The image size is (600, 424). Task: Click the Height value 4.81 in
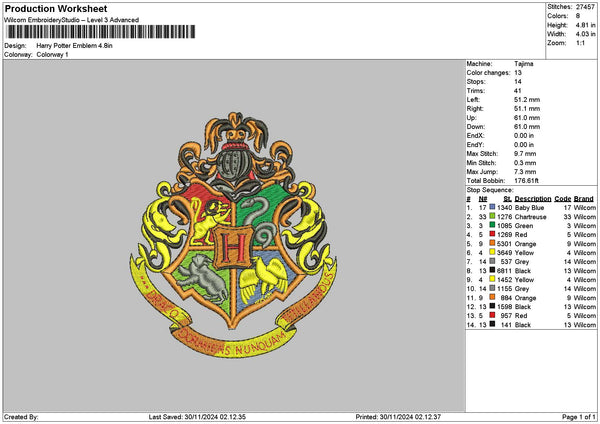coord(585,25)
